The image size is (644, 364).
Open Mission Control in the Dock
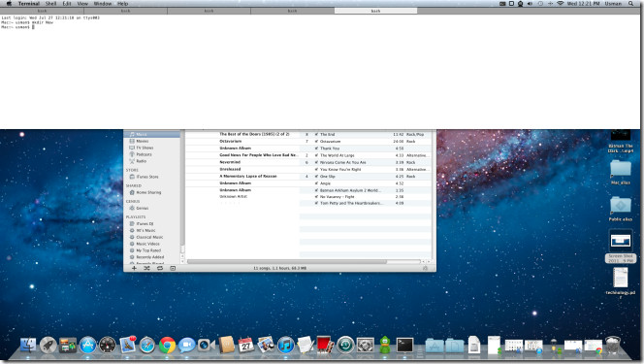click(x=68, y=346)
